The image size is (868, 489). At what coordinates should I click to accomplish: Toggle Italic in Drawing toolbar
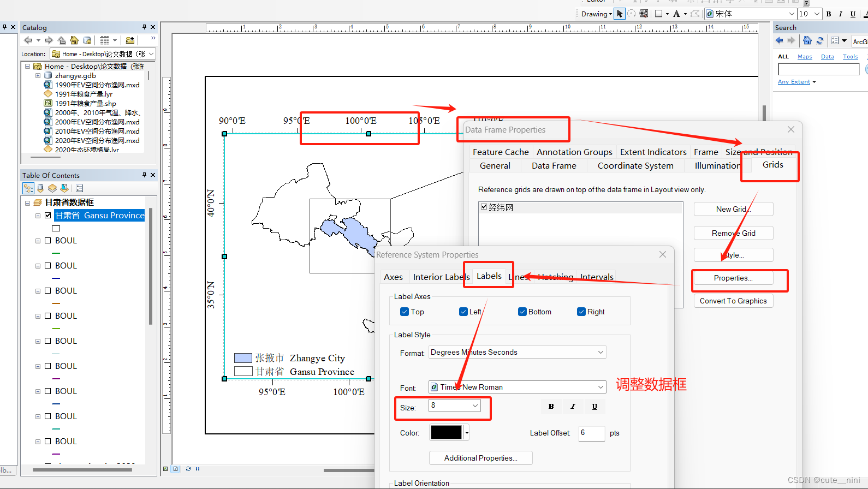pos(841,14)
